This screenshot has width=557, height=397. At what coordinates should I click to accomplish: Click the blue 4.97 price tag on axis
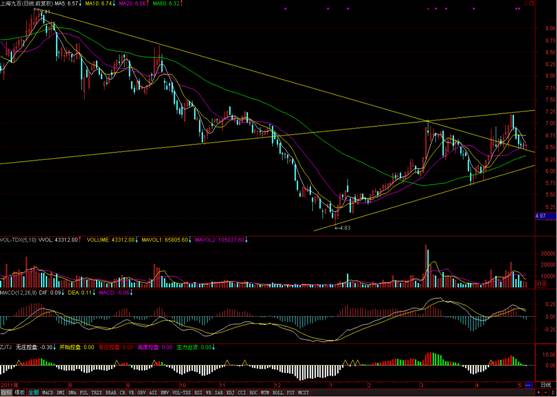click(546, 216)
